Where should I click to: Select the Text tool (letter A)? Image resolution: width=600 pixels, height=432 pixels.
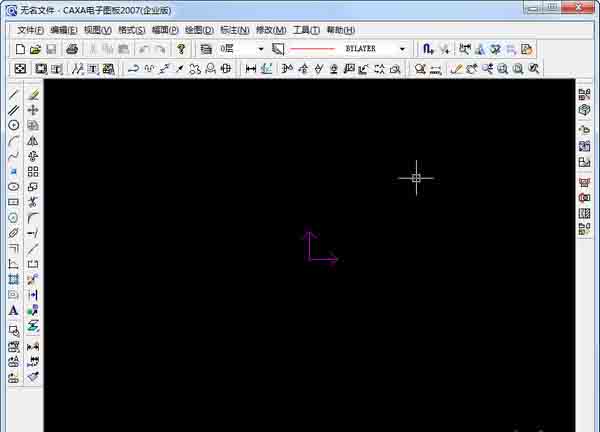click(14, 311)
